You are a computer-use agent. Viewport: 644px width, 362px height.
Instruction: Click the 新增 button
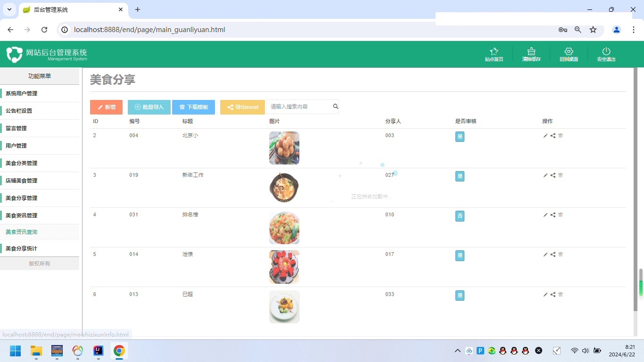[106, 107]
